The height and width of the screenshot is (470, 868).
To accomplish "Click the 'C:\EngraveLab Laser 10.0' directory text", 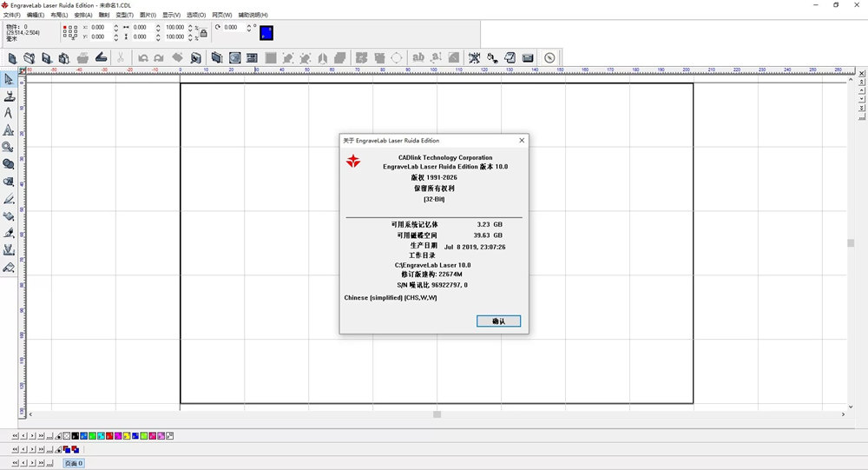I will click(x=432, y=265).
